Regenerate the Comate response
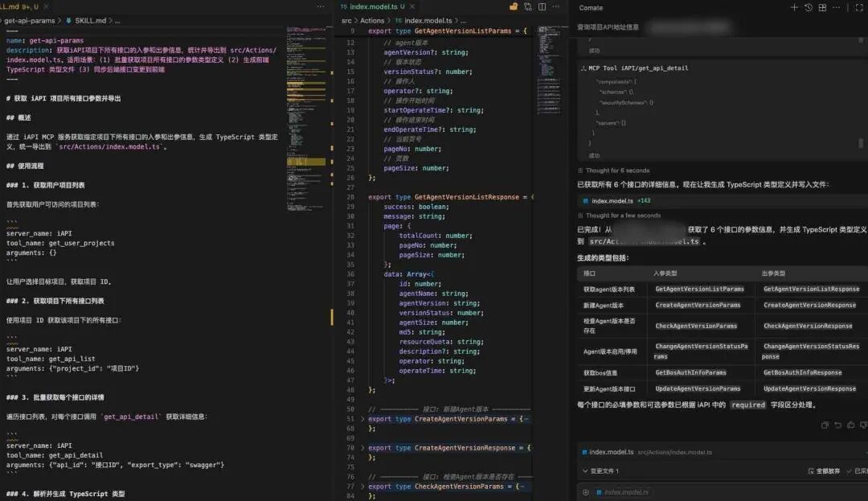 click(x=837, y=425)
